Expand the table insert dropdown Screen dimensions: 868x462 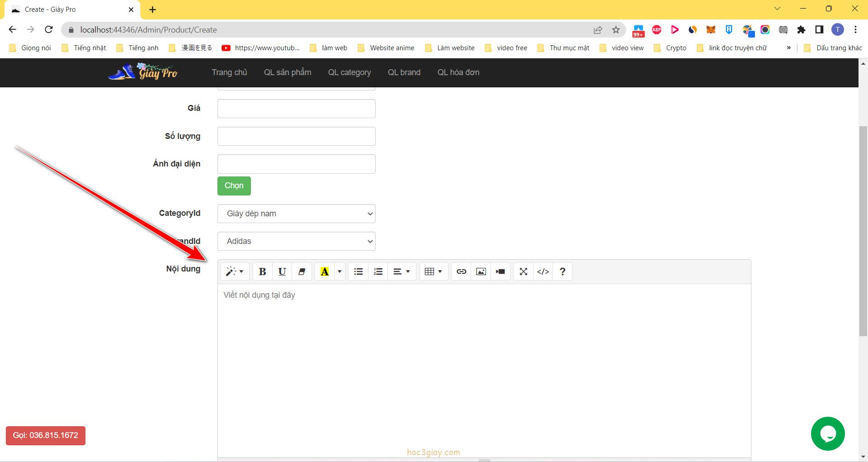tap(433, 271)
